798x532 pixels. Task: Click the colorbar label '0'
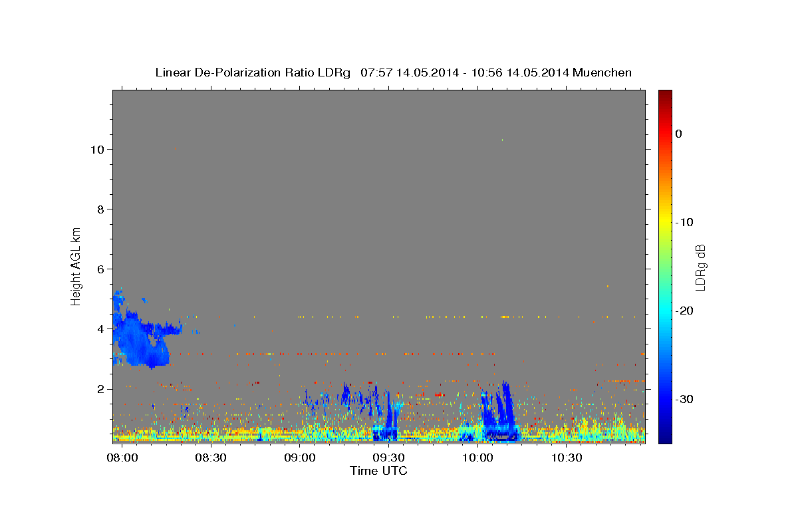pos(678,134)
